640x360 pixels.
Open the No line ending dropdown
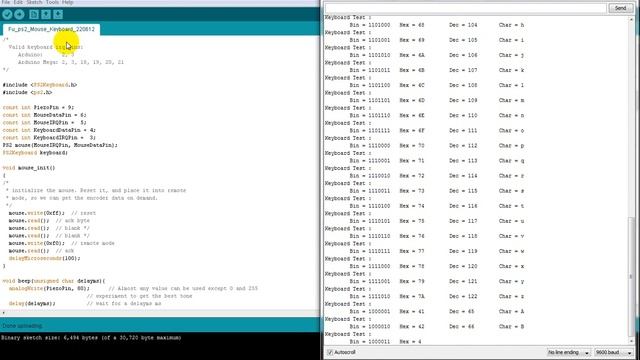[569, 352]
